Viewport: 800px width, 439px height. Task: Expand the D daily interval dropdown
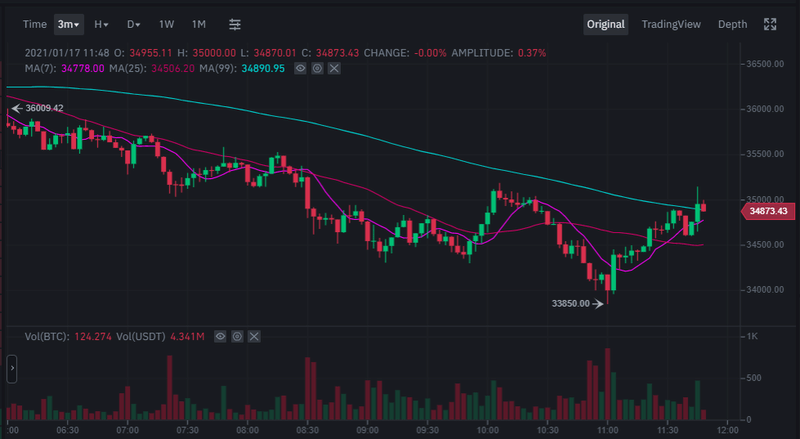pos(134,24)
